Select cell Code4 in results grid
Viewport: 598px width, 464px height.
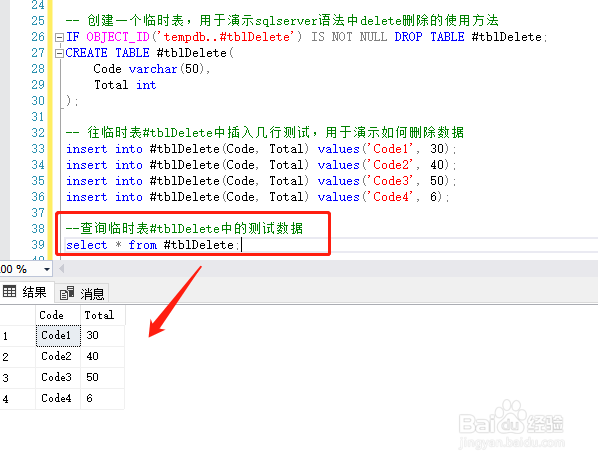tap(58, 399)
